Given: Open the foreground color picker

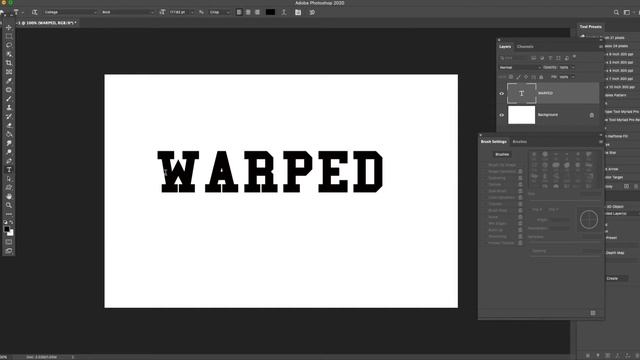Looking at the screenshot, I should tap(7, 229).
